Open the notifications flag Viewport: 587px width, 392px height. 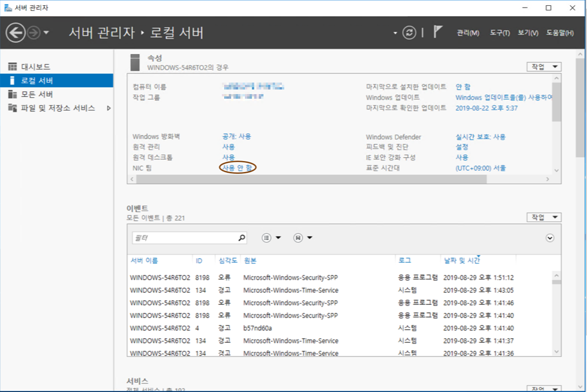(x=437, y=32)
